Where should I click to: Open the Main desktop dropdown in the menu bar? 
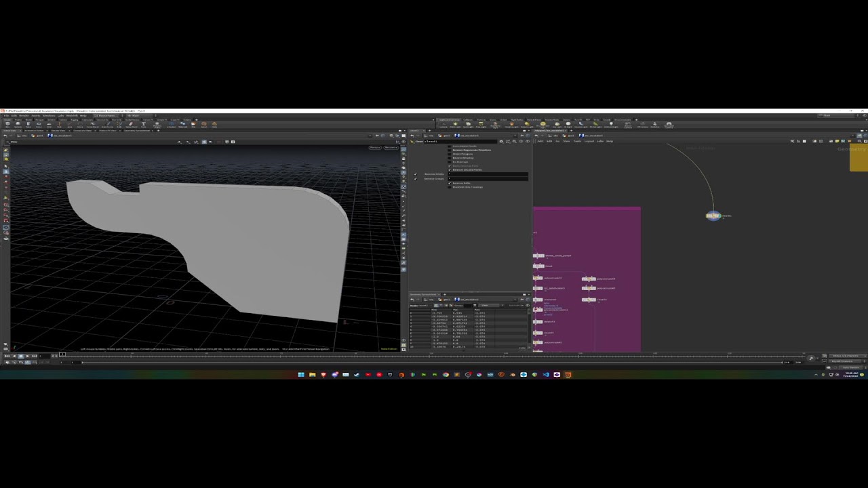(x=142, y=115)
